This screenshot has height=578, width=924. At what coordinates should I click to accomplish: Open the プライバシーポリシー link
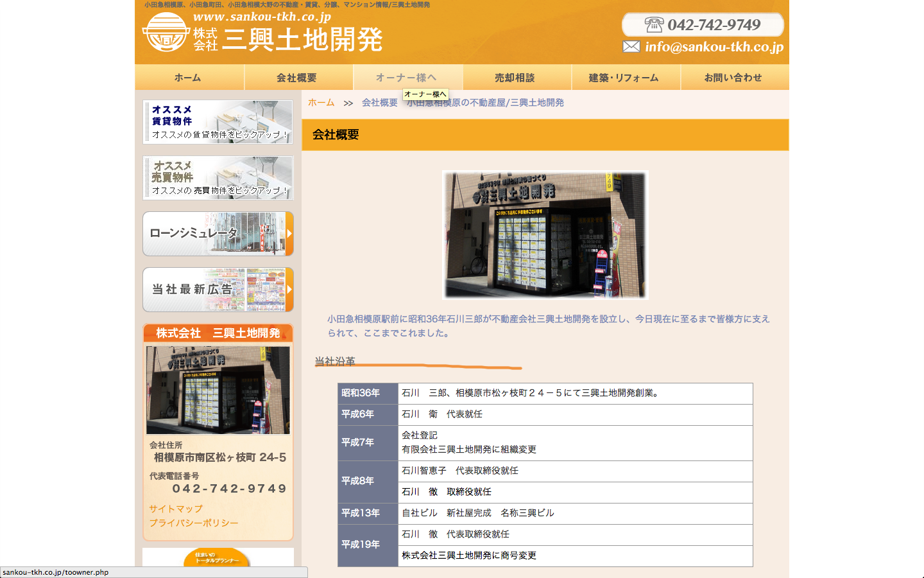194,523
